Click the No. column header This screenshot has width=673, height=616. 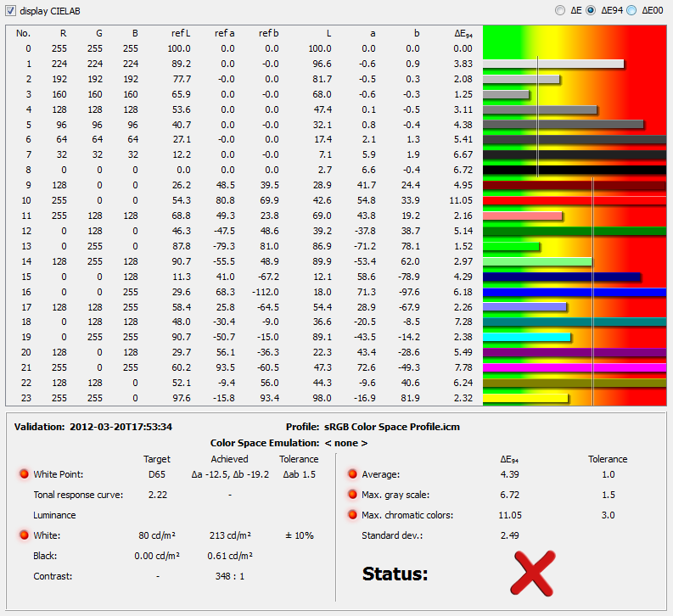pyautogui.click(x=24, y=33)
